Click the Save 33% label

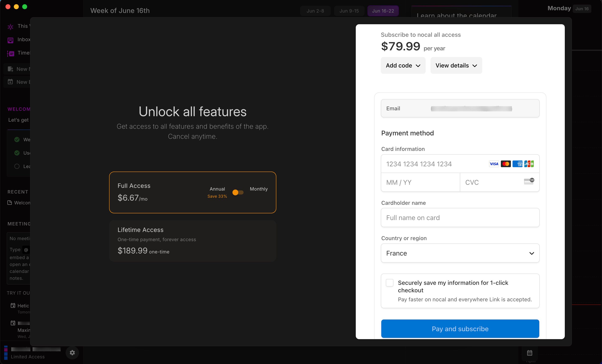(217, 196)
